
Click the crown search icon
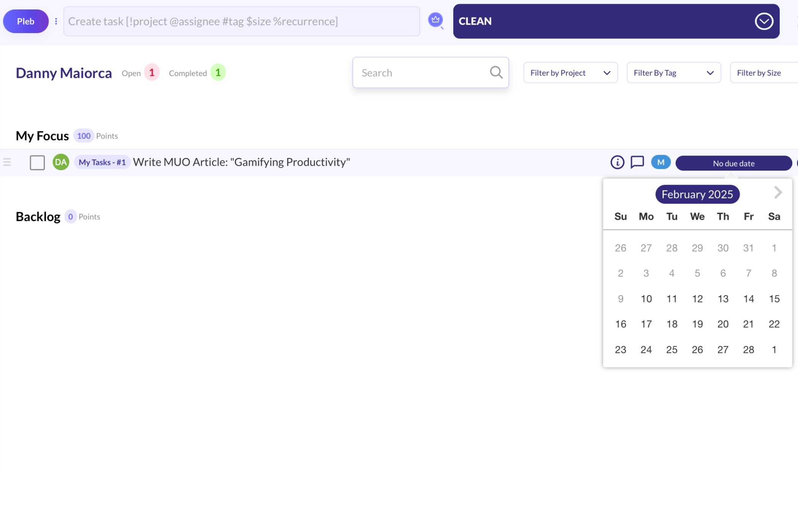coord(435,21)
